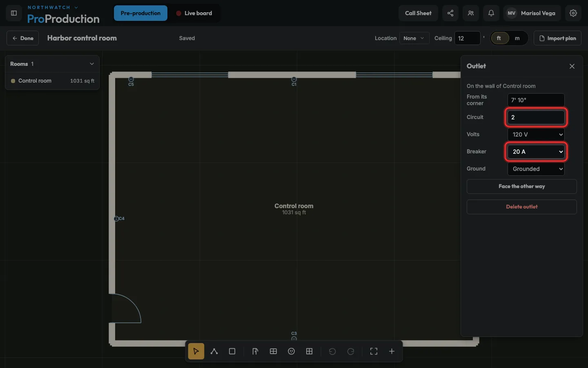Screen dimensions: 588x368
Task: Open the team members icon
Action: coord(470,13)
